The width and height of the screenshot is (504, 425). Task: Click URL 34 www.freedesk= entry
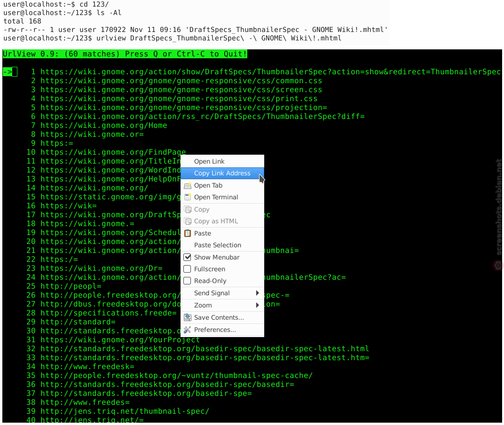87,367
